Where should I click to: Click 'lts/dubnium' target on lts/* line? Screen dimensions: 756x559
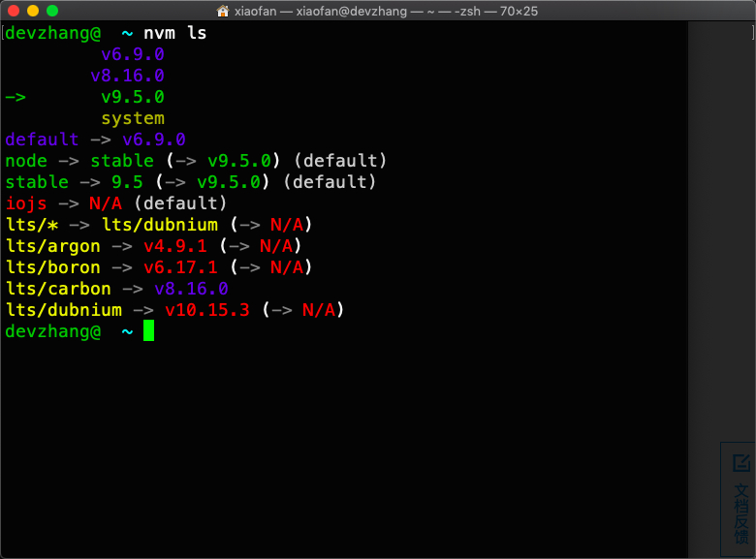(x=160, y=225)
